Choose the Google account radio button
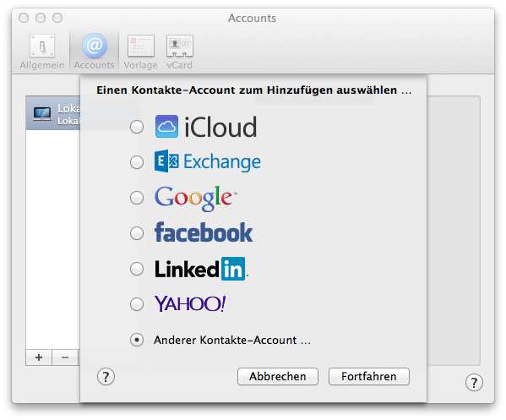Image resolution: width=506 pixels, height=420 pixels. coord(137,198)
